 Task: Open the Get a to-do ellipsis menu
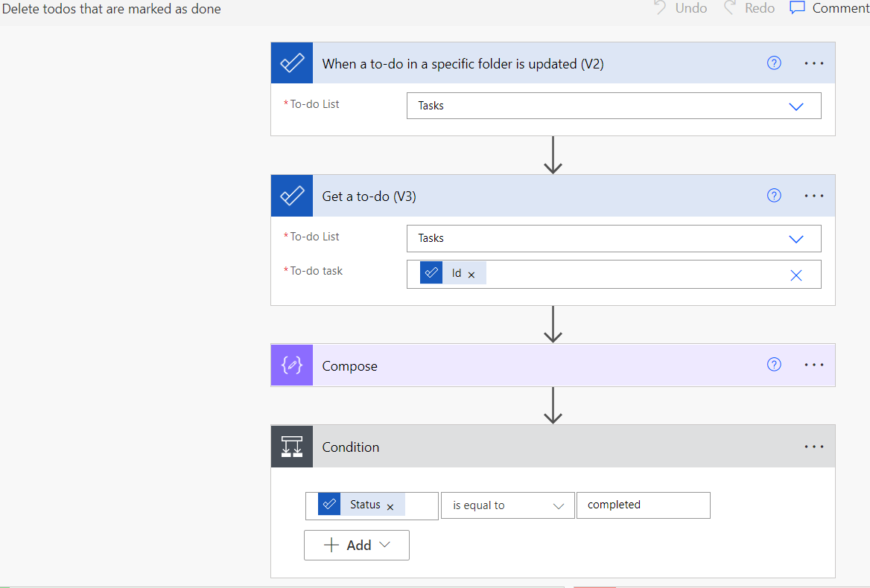(x=814, y=196)
